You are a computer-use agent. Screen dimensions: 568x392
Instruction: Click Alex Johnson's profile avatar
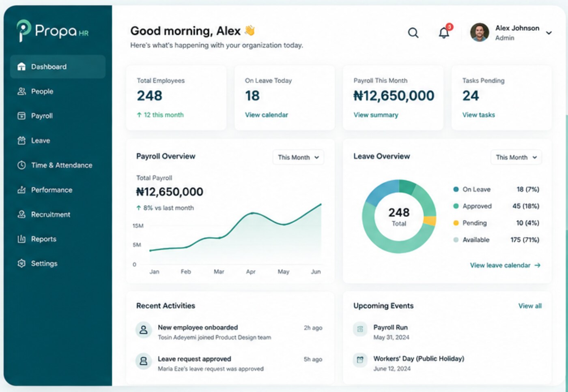480,32
